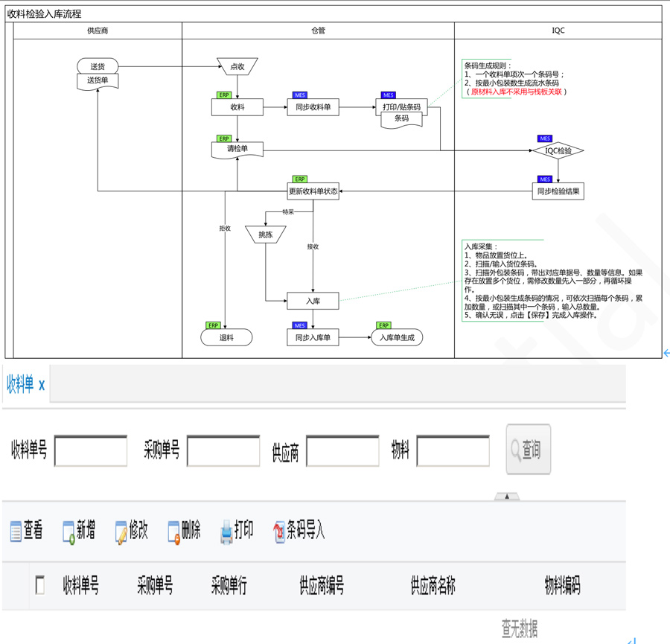This screenshot has width=670, height=644.
Task: Click the 删除 delete toolbar icon
Action: click(174, 532)
